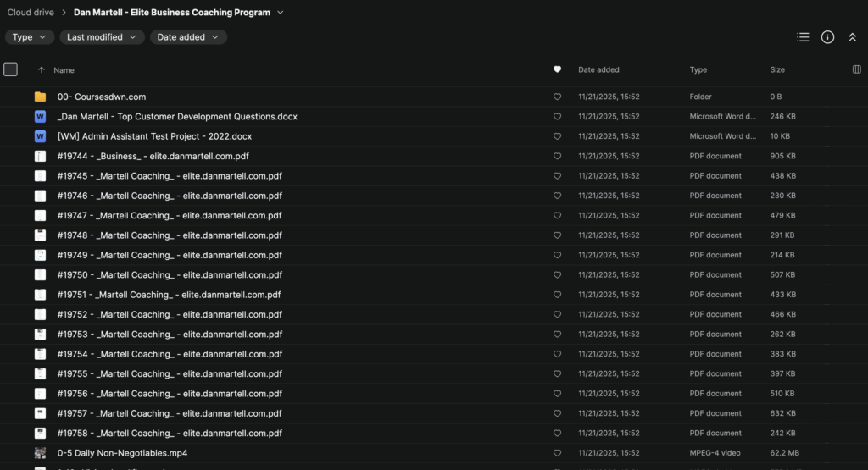Toggle favorite heart for #19750 PDF
This screenshot has width=868, height=470.
557,275
